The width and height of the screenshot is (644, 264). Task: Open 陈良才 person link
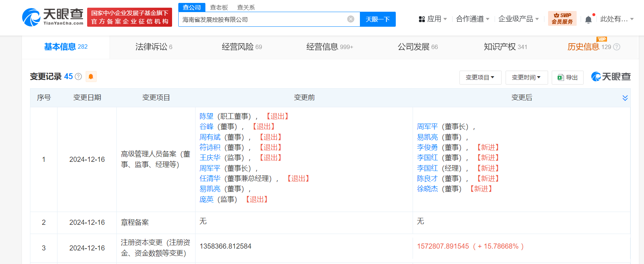coord(427,178)
